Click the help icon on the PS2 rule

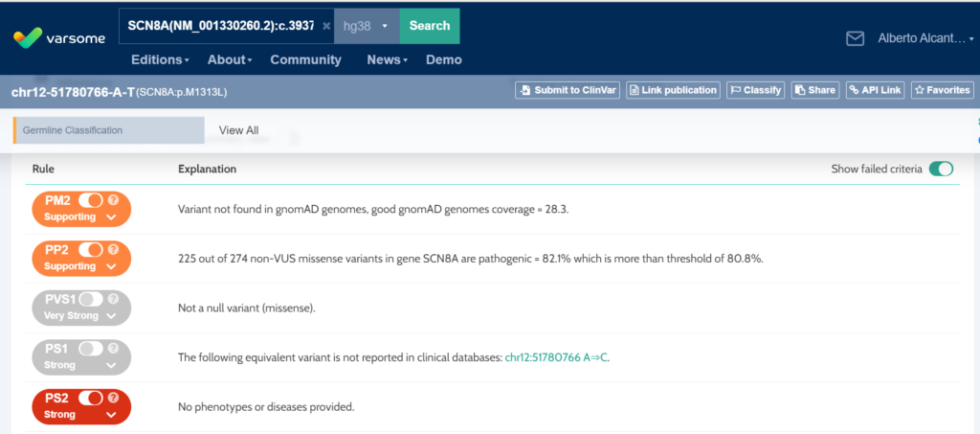point(113,398)
